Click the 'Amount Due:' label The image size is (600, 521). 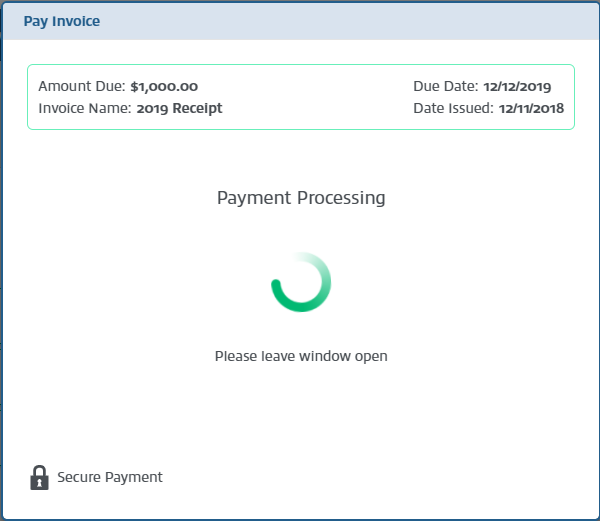(82, 86)
